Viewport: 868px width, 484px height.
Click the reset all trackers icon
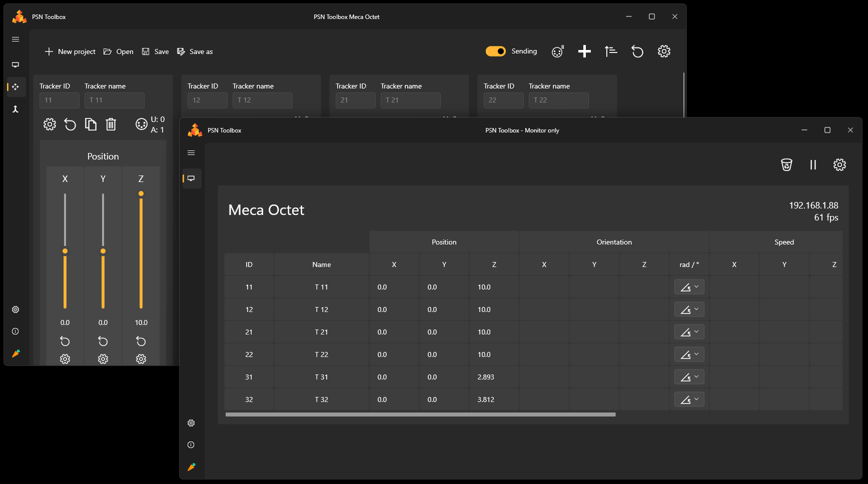(x=637, y=51)
